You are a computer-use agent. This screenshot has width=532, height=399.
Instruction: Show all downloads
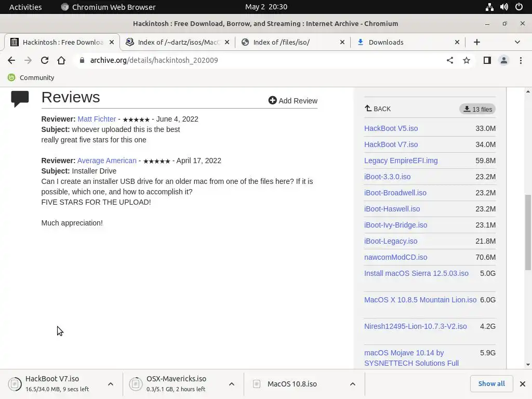(491, 384)
